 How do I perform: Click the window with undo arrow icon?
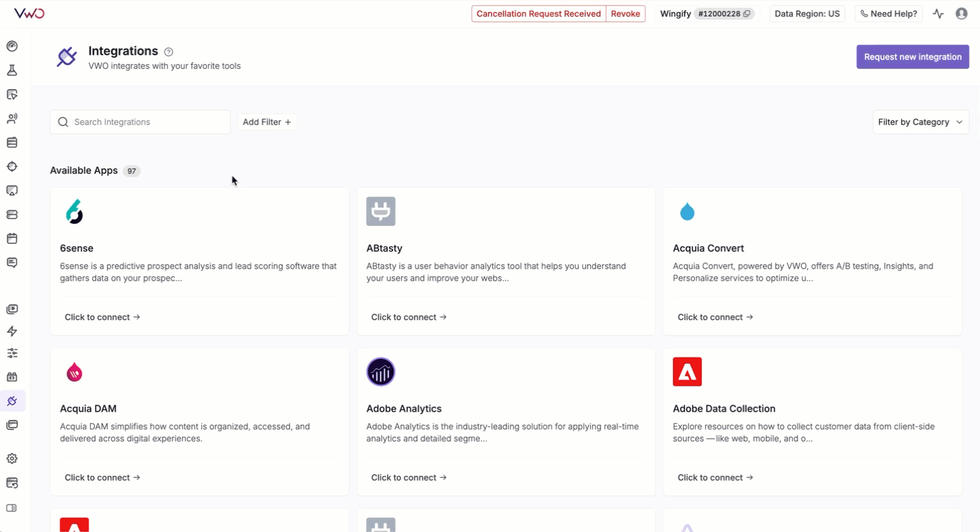coord(12,483)
